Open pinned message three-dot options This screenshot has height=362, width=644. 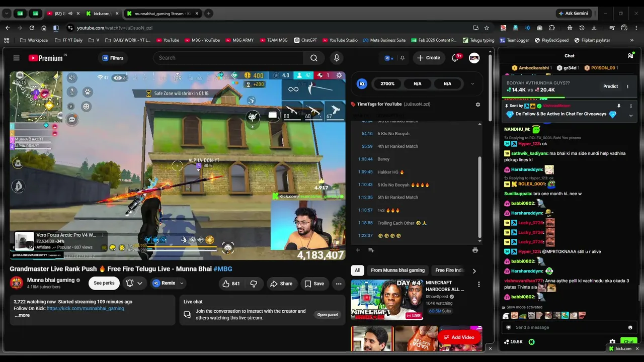(631, 106)
